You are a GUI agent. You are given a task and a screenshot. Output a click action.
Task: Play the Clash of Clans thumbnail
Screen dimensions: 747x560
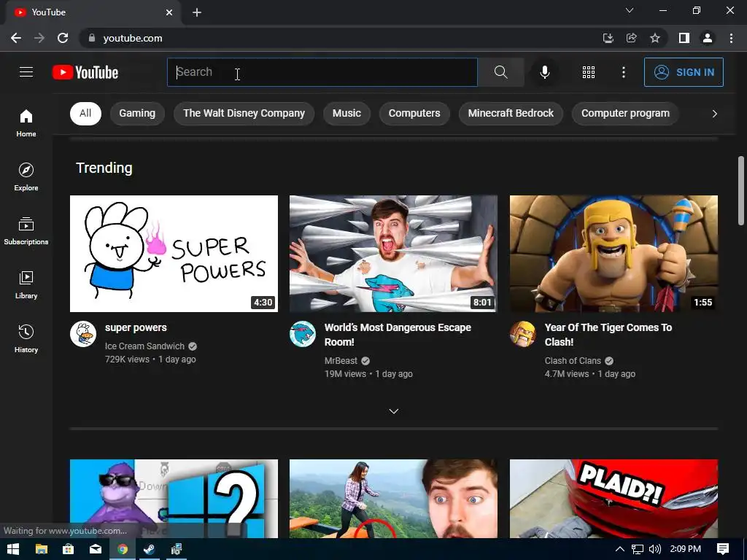click(x=614, y=253)
